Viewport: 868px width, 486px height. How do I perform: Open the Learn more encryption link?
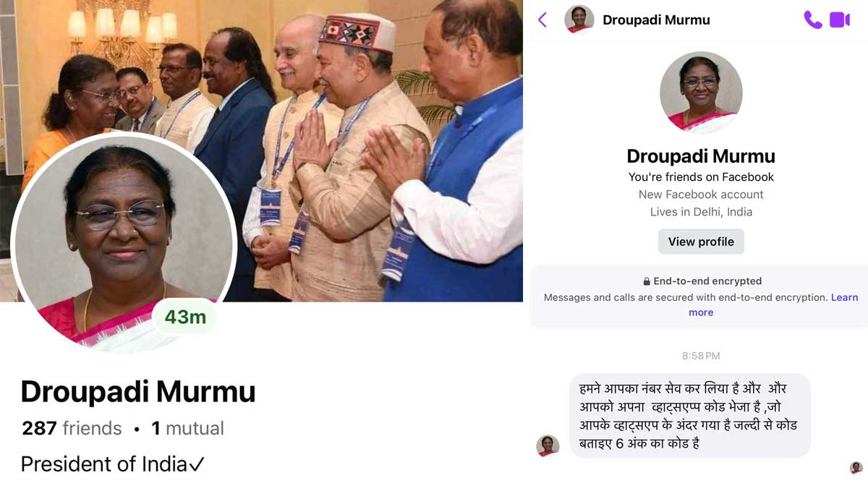click(x=844, y=304)
